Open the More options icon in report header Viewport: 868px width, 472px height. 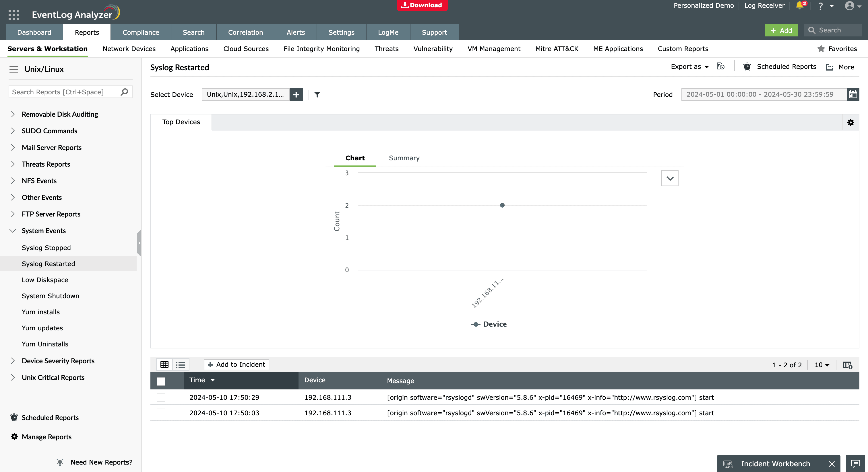(x=830, y=67)
